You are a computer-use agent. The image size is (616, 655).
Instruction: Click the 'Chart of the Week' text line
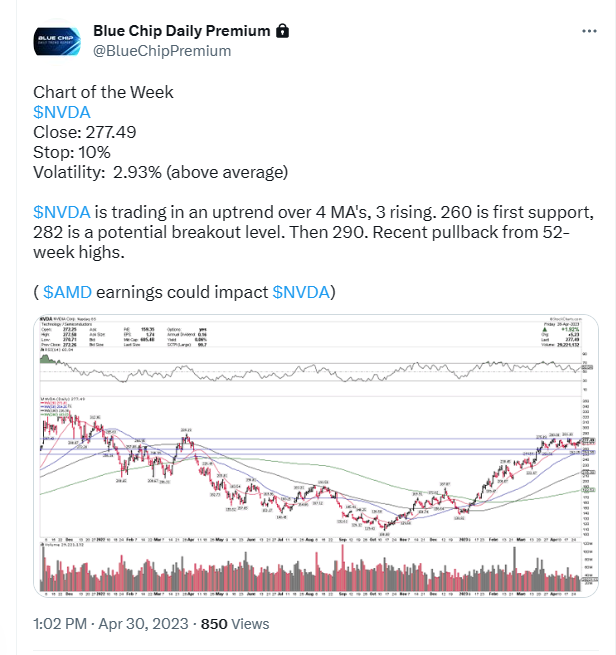(103, 92)
